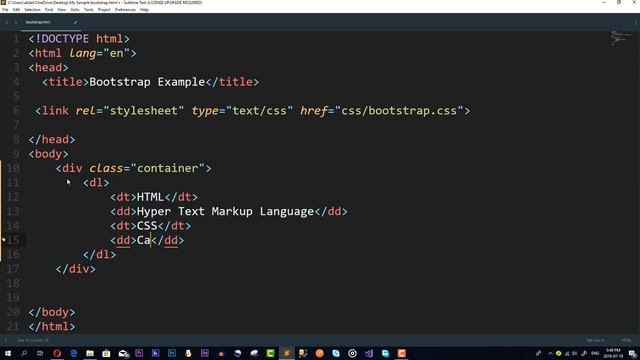Open Microsoft Store from the taskbar
The image size is (640, 360).
click(106, 353)
